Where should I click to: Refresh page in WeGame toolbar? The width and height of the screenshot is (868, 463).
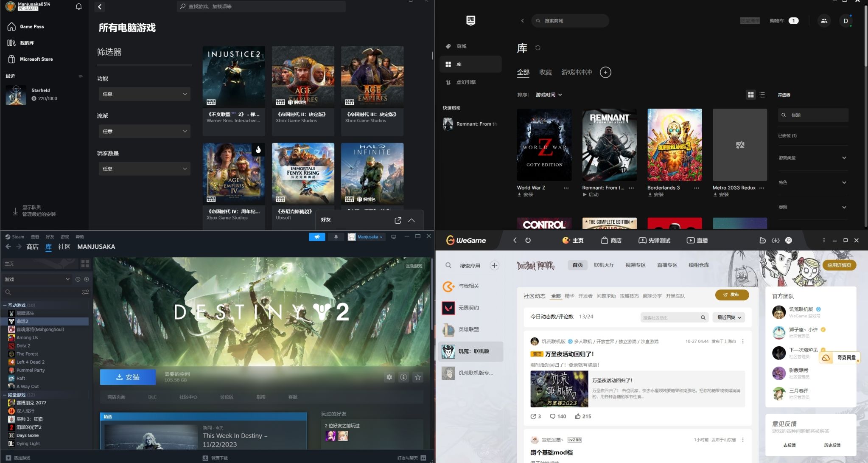pyautogui.click(x=528, y=240)
